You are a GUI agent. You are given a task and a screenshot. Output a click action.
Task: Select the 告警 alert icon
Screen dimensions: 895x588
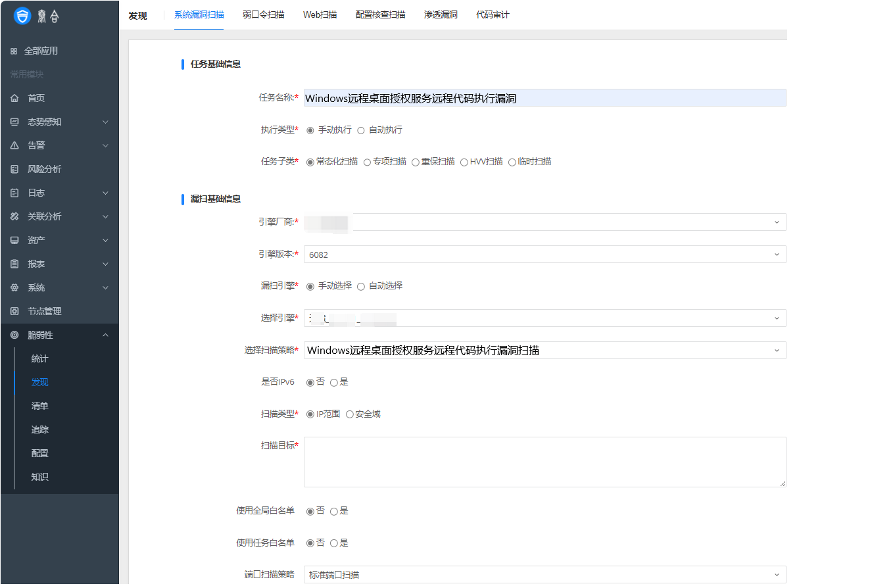(13, 145)
